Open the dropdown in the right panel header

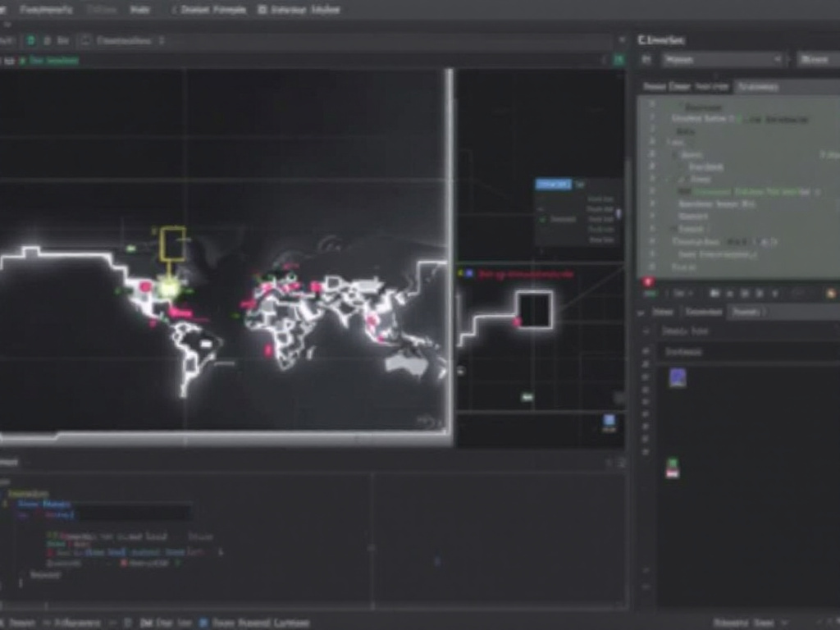click(722, 60)
